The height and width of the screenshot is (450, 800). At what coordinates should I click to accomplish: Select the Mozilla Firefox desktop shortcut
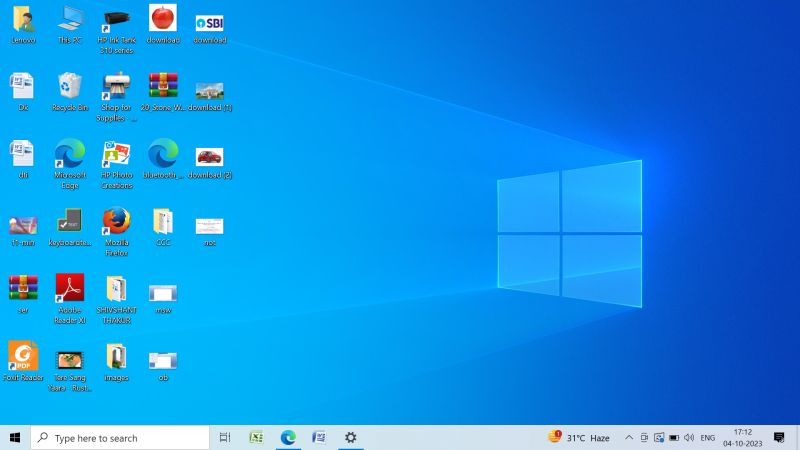click(x=116, y=222)
